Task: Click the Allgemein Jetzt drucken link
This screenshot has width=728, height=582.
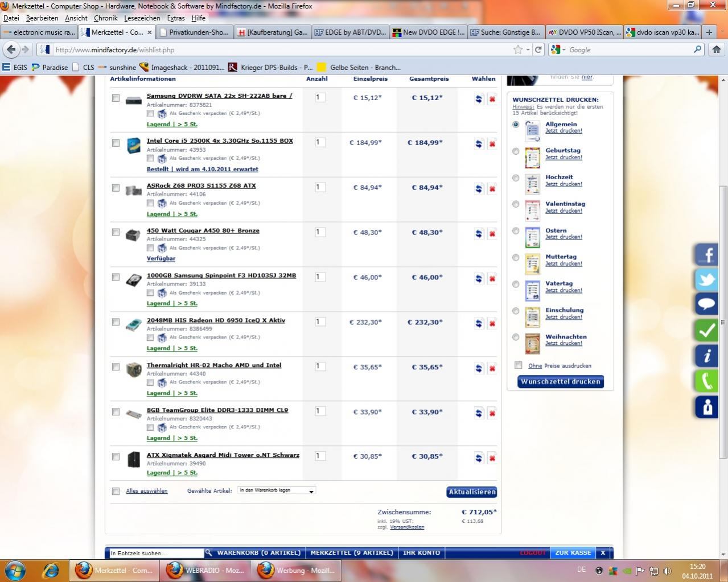Action: click(564, 131)
